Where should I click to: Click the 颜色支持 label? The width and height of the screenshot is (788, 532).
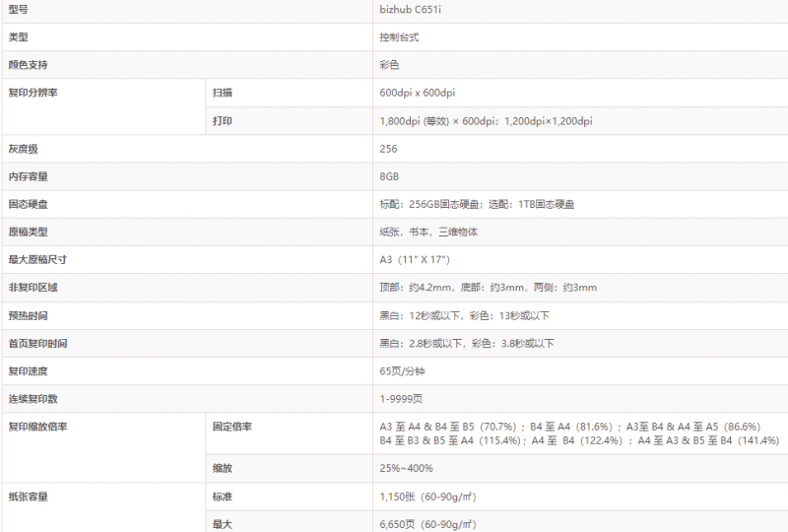28,65
